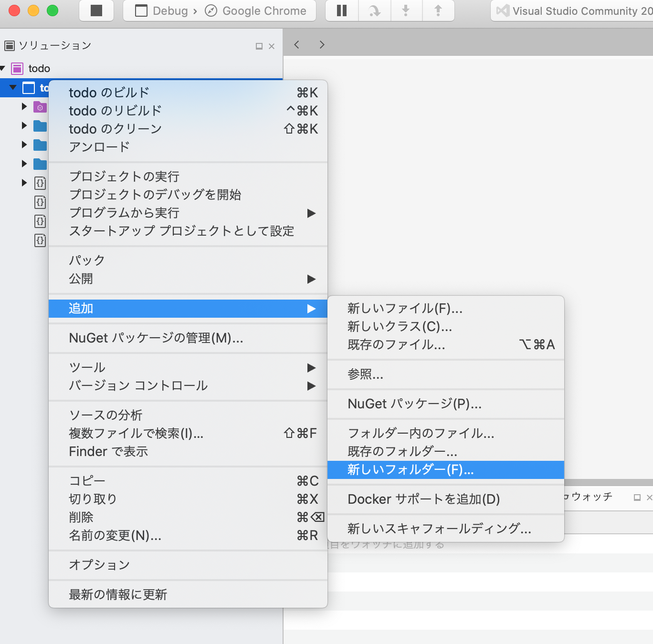
Task: Click the Step Over arrow icon
Action: tap(375, 10)
